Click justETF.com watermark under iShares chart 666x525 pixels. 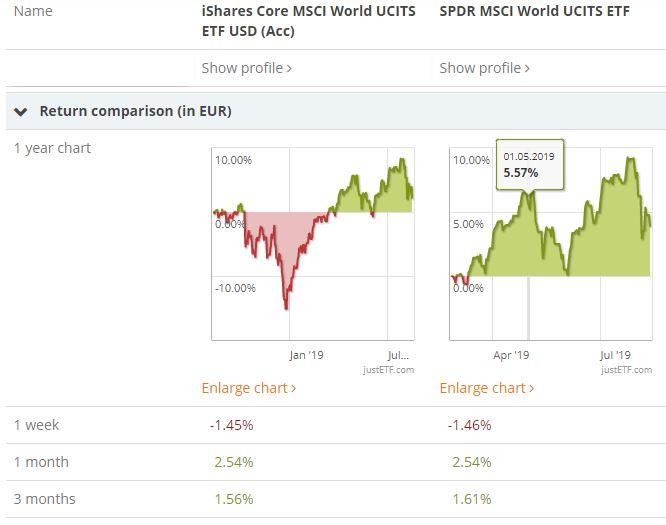pos(388,370)
